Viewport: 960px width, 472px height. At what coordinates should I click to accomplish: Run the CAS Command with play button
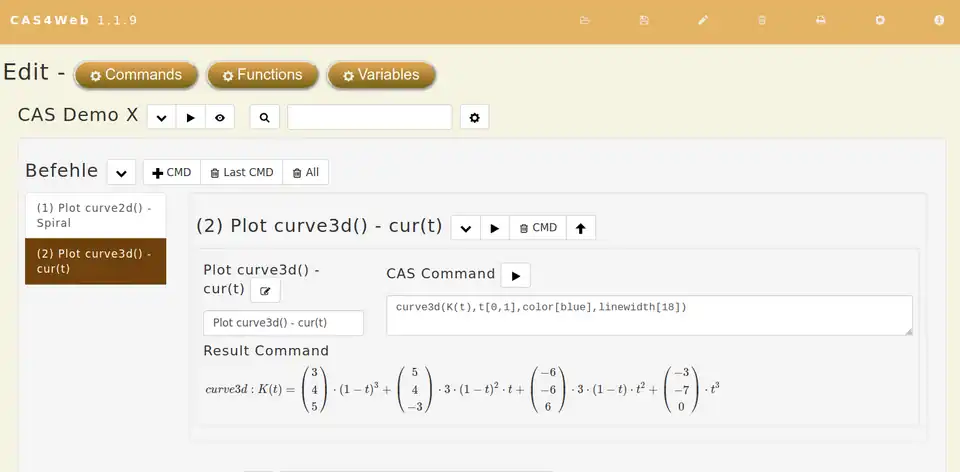click(515, 275)
